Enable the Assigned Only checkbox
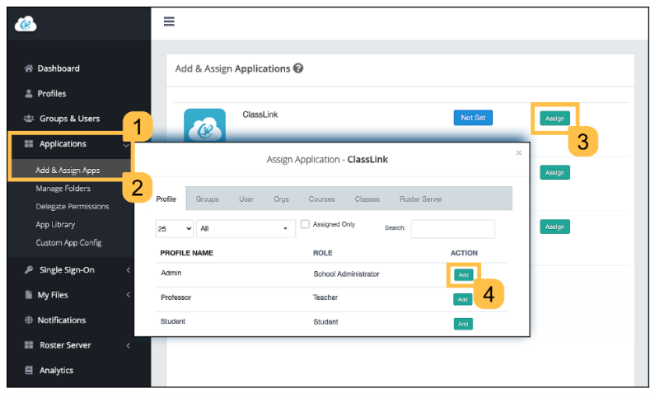The height and width of the screenshot is (393, 655). [x=305, y=224]
